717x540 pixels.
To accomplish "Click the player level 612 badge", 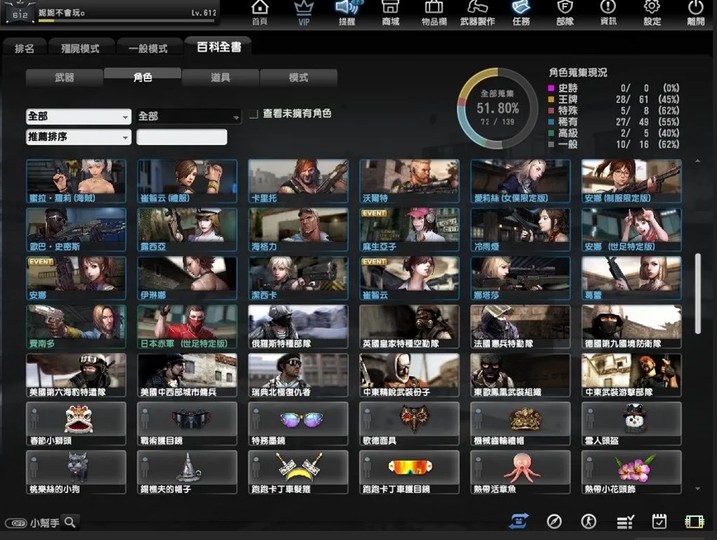I will tap(19, 13).
